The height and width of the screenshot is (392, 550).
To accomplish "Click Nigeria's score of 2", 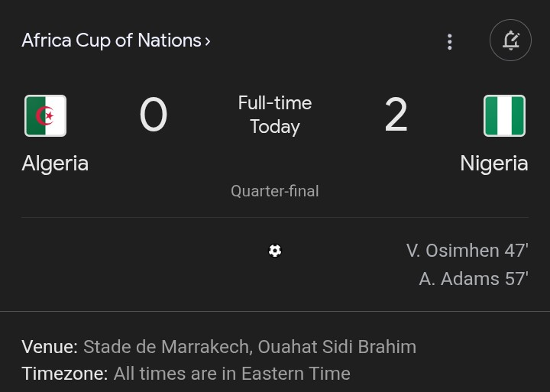I will click(x=396, y=116).
